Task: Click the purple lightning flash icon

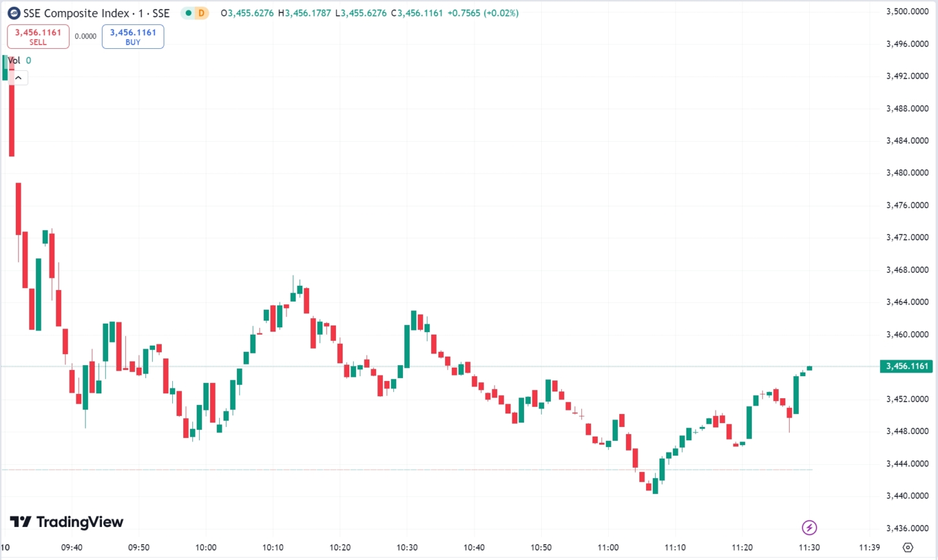Action: coord(809,528)
